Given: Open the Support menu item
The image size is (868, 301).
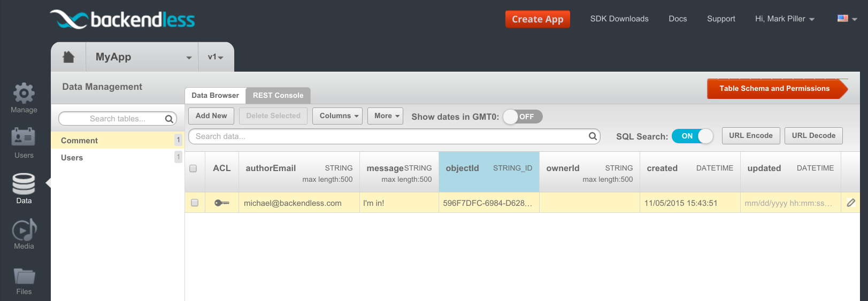Looking at the screenshot, I should pos(721,19).
